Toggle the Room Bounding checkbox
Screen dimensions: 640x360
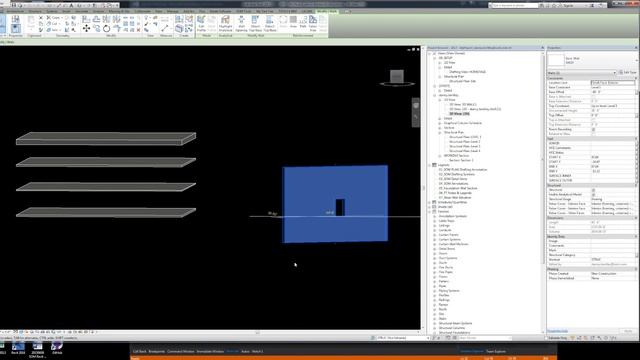pos(593,129)
